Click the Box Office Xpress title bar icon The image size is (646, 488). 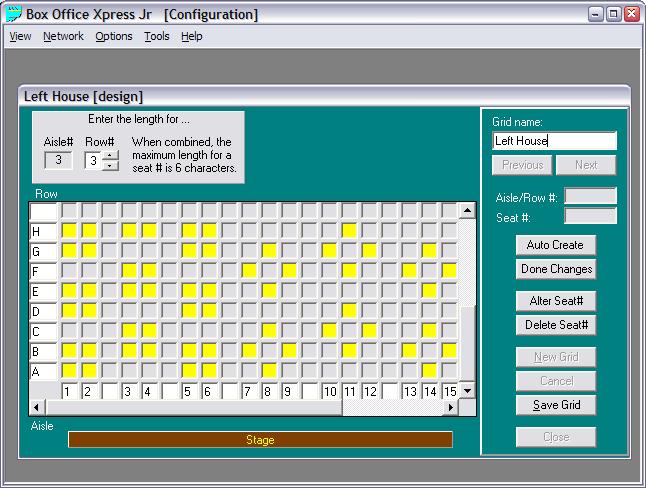pos(14,14)
